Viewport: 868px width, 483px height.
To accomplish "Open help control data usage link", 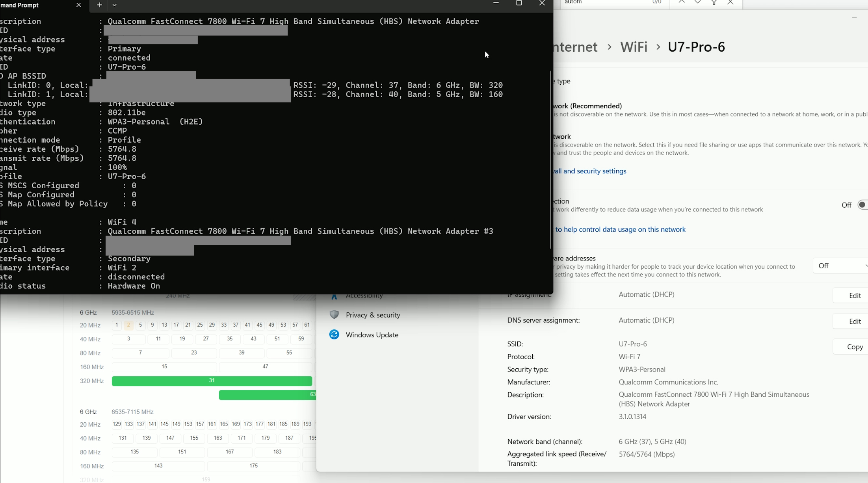I will 620,229.
